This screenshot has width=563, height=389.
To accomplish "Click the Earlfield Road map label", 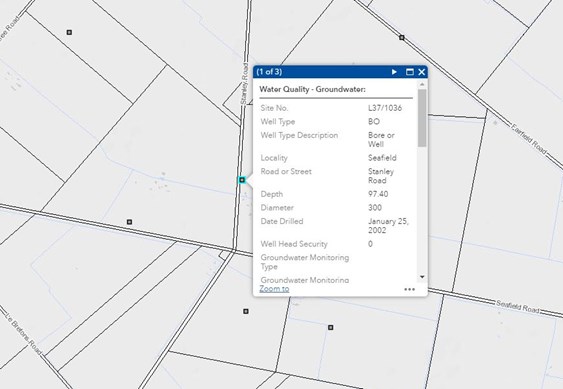I will tap(529, 139).
